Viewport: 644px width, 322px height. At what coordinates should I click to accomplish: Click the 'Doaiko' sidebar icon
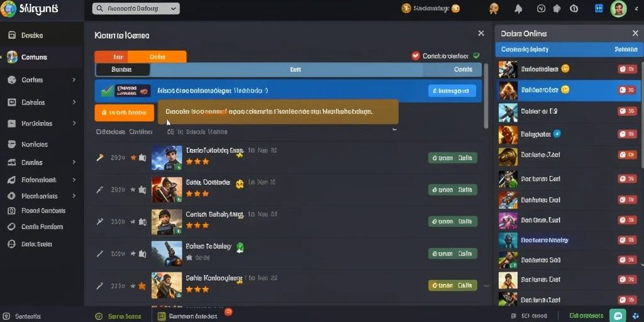12,35
